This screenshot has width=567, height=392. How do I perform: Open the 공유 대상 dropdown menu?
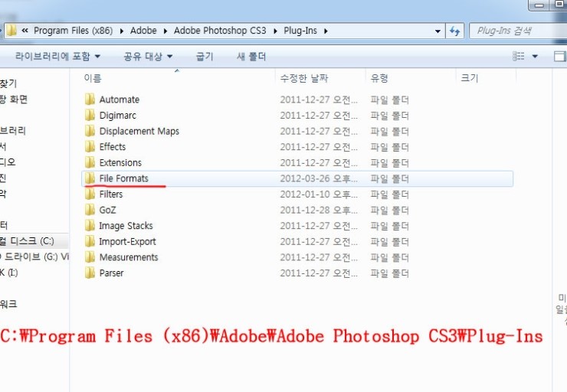[148, 57]
